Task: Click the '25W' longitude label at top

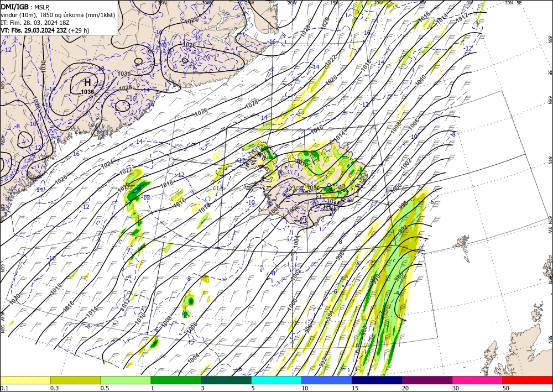Action: (249, 2)
